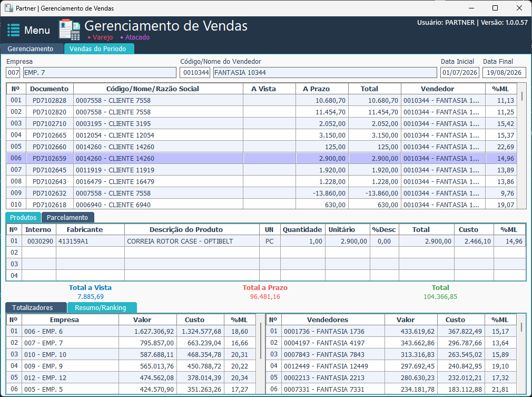Viewport: 532px width, 397px height.
Task: Select row 0012054 - CLIENTE 12054
Action: click(x=262, y=135)
